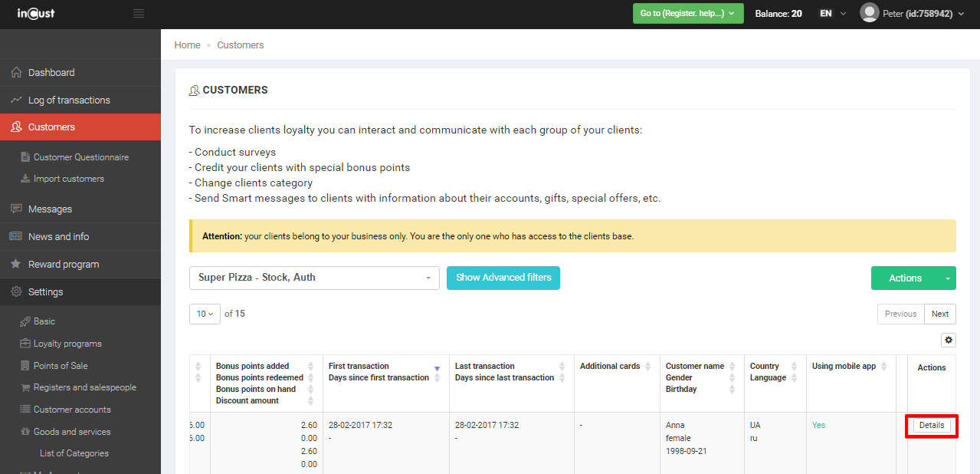Image resolution: width=980 pixels, height=474 pixels.
Task: Toggle sort on Additional cards column
Action: (648, 367)
